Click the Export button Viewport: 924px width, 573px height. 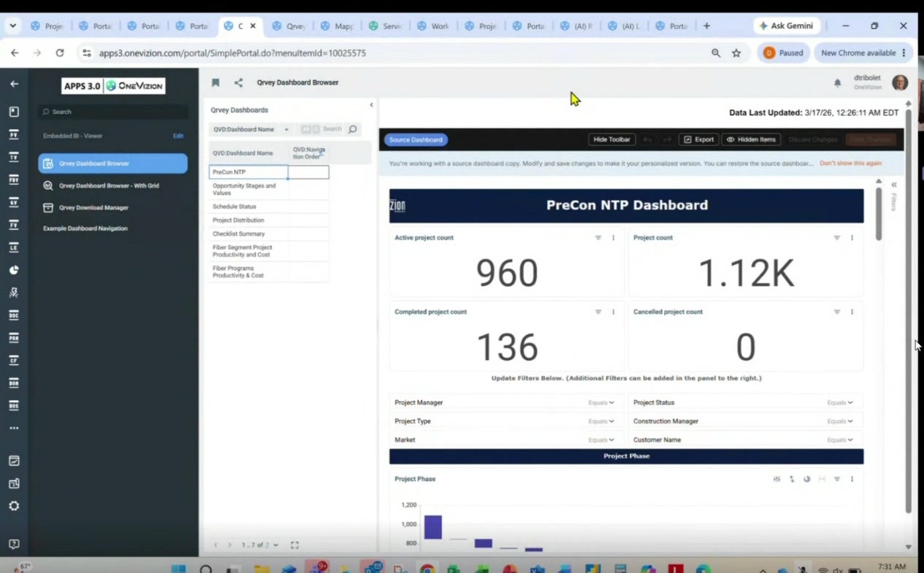[x=699, y=139]
